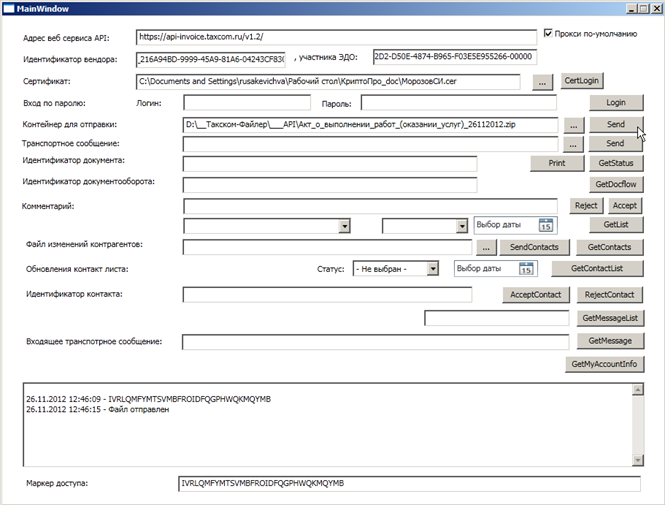Click browse button for container zip file
This screenshot has height=505, width=665.
(572, 125)
